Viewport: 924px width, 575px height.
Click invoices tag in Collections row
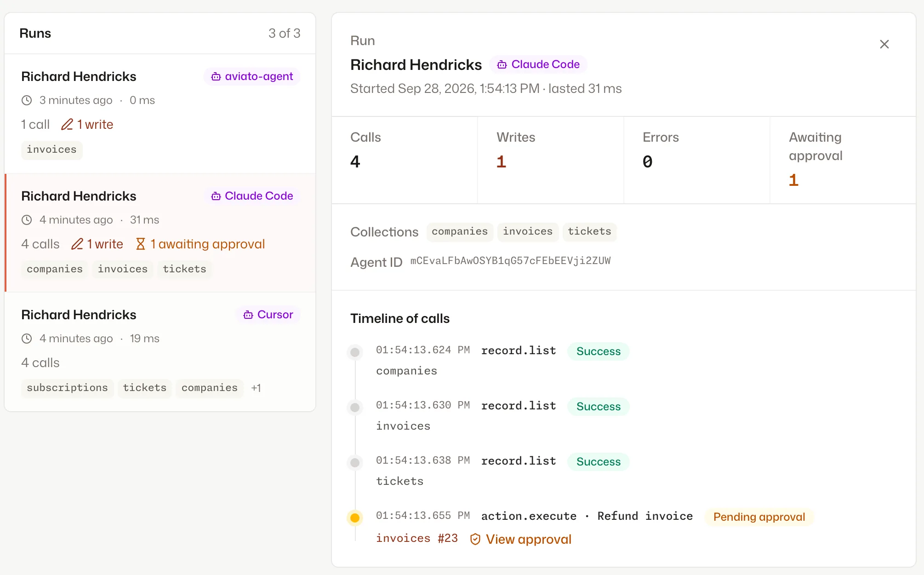click(528, 232)
